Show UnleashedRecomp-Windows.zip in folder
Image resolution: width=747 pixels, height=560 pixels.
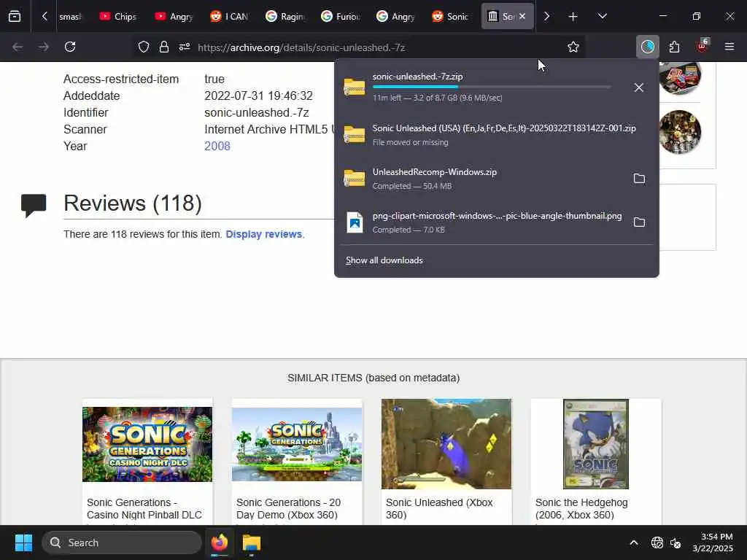click(x=639, y=179)
